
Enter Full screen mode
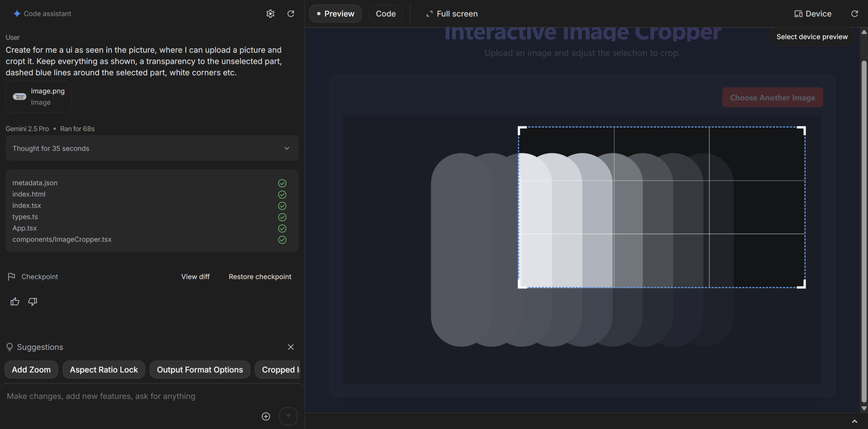(x=452, y=14)
